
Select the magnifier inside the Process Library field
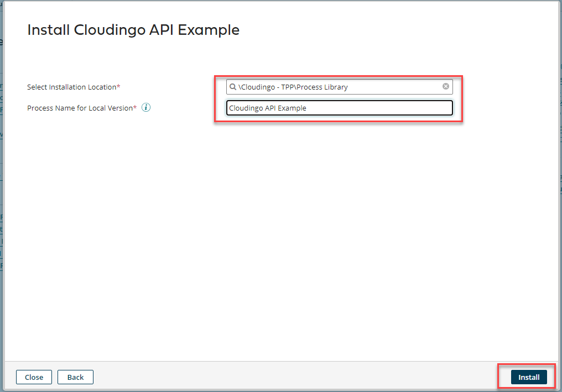[x=232, y=87]
